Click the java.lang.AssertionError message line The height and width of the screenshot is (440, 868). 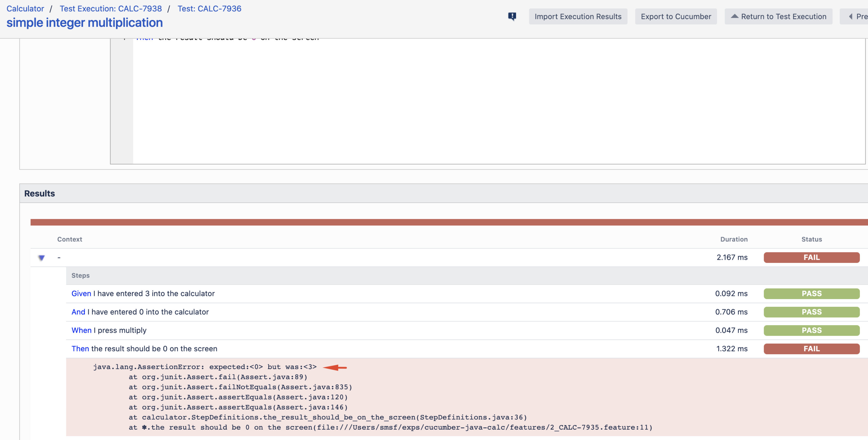pyautogui.click(x=204, y=367)
